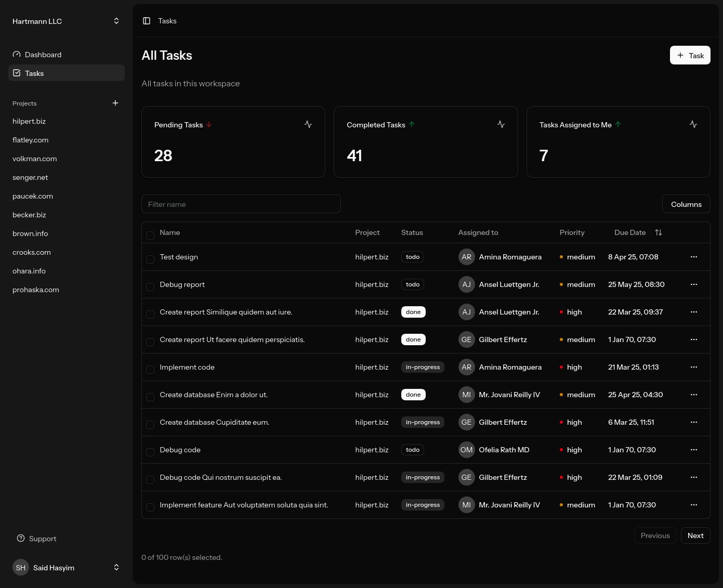Click the Filter name input field
The image size is (723, 588).
coord(241,204)
